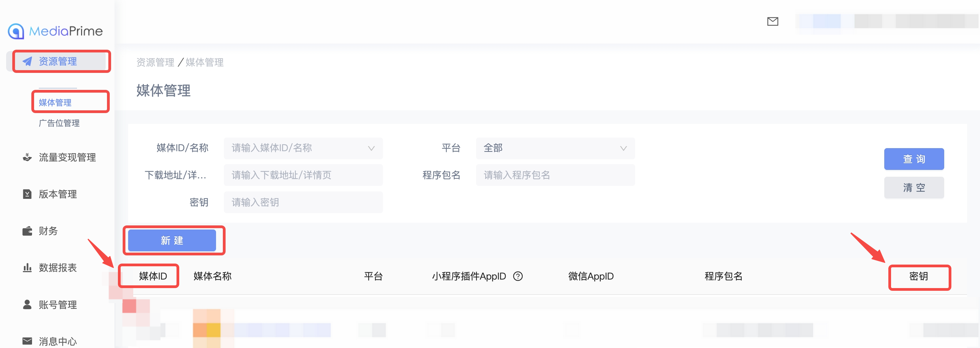The width and height of the screenshot is (980, 348).
Task: Click the 新建 button
Action: click(172, 240)
